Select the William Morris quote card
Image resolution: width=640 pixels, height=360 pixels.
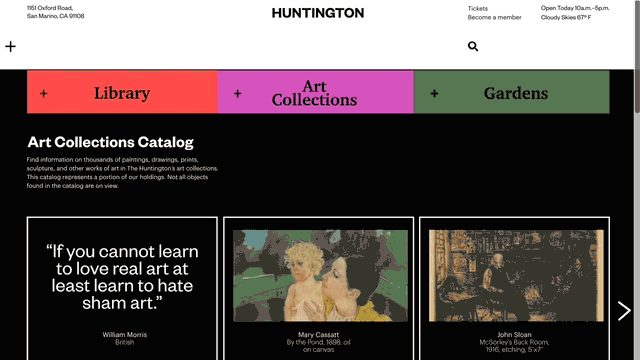click(x=122, y=288)
